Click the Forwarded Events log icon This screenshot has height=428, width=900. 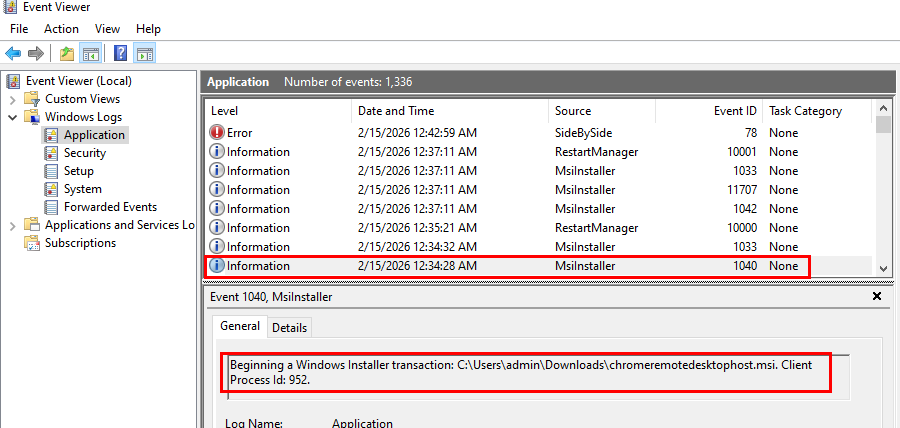coord(52,207)
